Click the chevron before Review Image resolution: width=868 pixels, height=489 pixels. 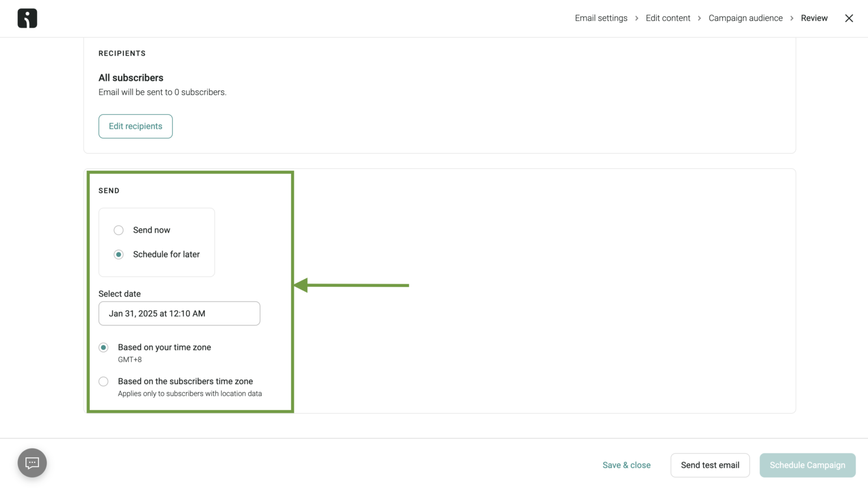[x=792, y=18]
